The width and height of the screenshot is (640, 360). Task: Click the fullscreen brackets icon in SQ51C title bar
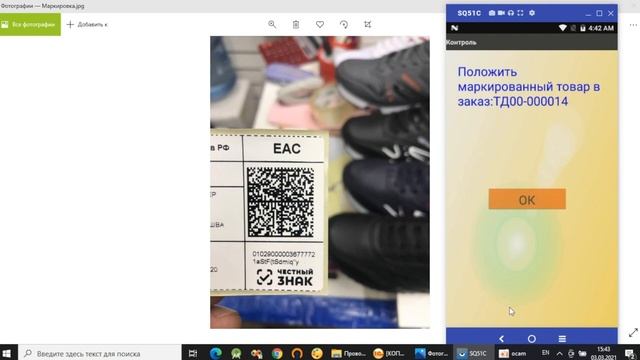coord(520,13)
